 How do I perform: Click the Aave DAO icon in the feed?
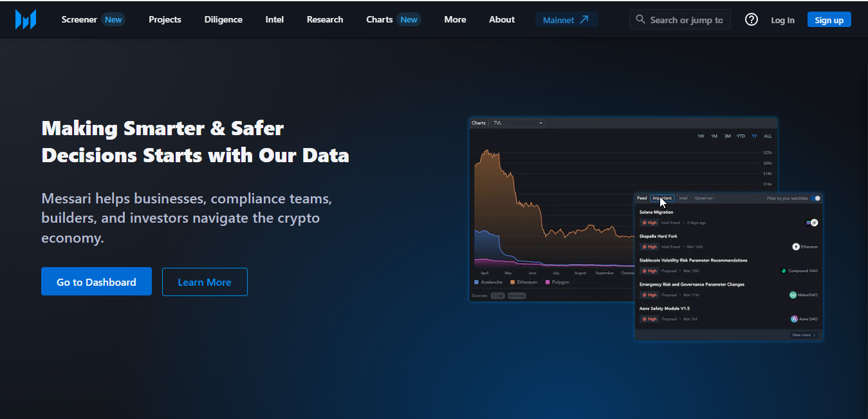[795, 319]
